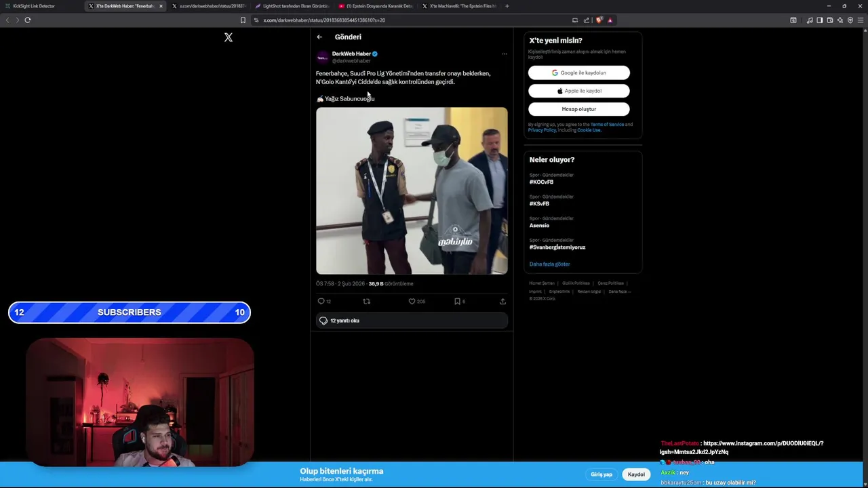Click the browser forward arrow
Image resolution: width=868 pixels, height=488 pixels.
coord(17,20)
